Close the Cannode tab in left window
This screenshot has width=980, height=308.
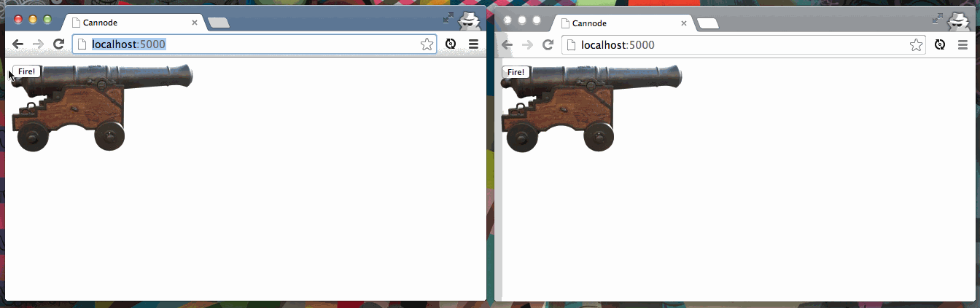195,23
